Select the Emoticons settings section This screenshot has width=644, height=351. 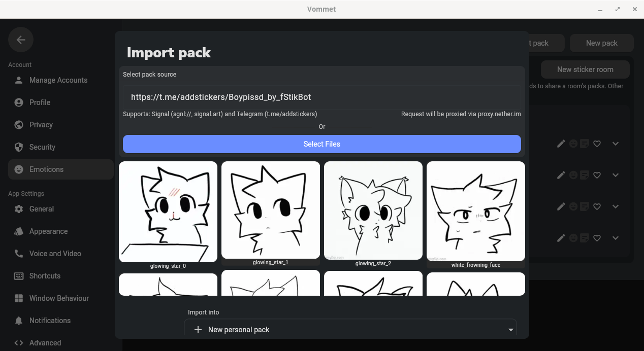point(61,169)
